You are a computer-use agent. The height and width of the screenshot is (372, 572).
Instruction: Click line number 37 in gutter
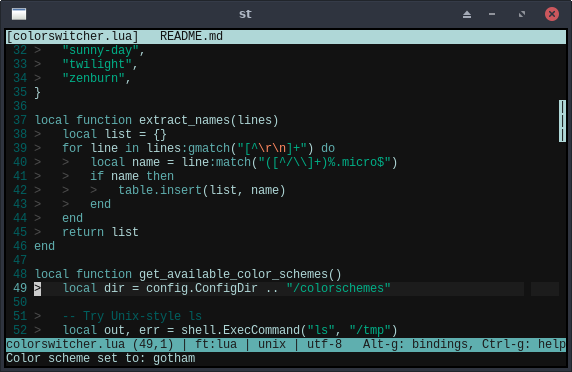click(20, 120)
